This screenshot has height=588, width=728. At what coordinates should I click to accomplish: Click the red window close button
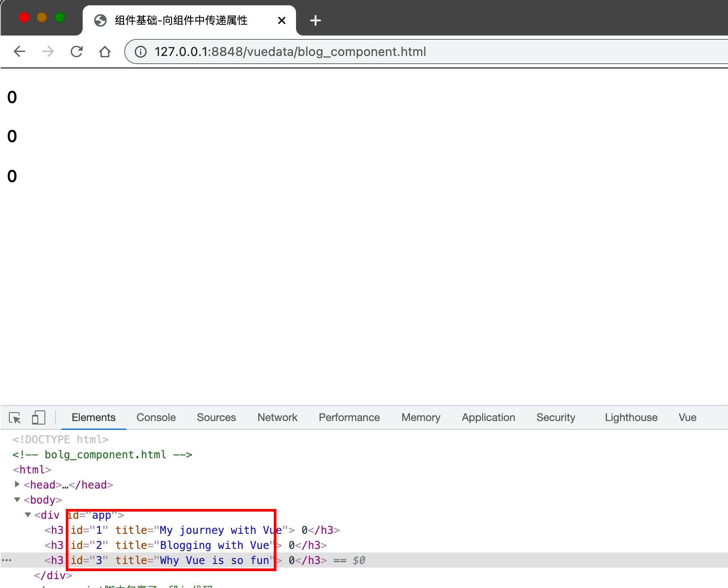coord(24,17)
